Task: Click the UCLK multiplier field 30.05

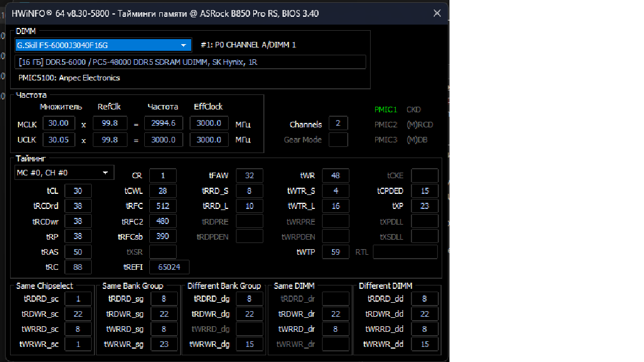Action: pyautogui.click(x=59, y=140)
